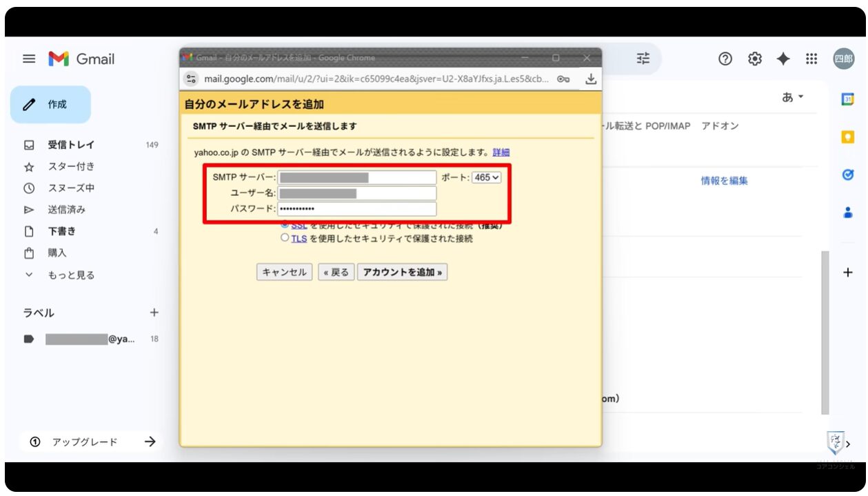Open Google Calendar in the side panel

tap(848, 99)
